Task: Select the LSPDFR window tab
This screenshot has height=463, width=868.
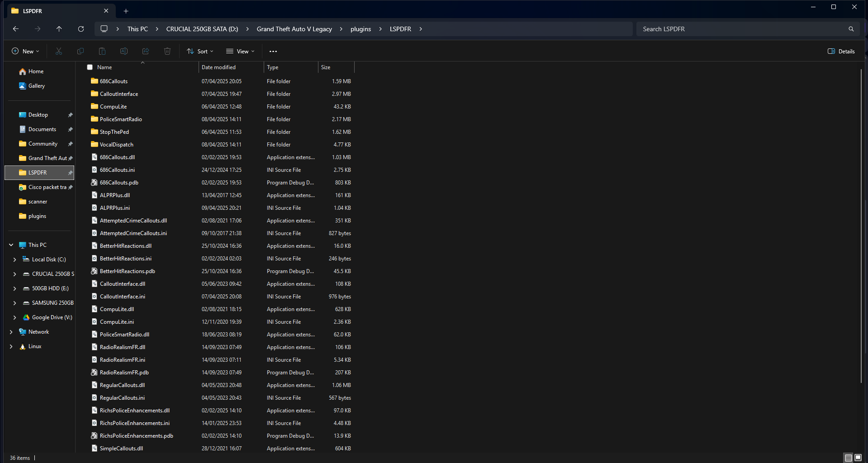Action: (61, 11)
